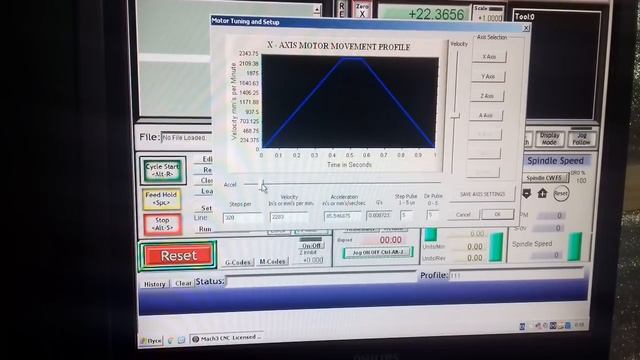This screenshot has height=360, width=640.
Task: Click Mach3 CNC Licensed taskbar item
Action: click(x=227, y=338)
